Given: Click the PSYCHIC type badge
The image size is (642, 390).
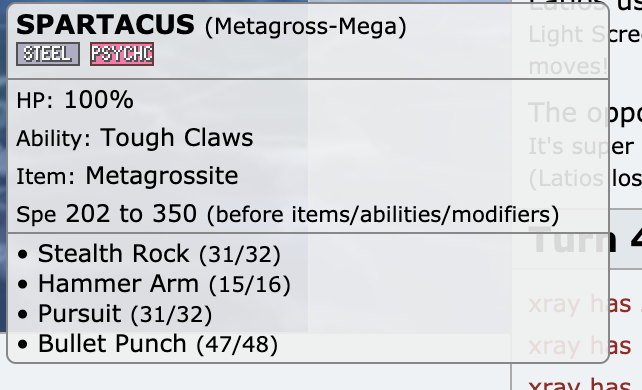Looking at the screenshot, I should 122,54.
